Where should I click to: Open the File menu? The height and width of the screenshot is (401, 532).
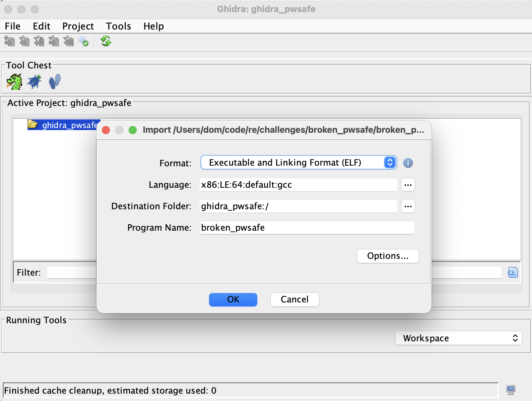click(x=13, y=26)
